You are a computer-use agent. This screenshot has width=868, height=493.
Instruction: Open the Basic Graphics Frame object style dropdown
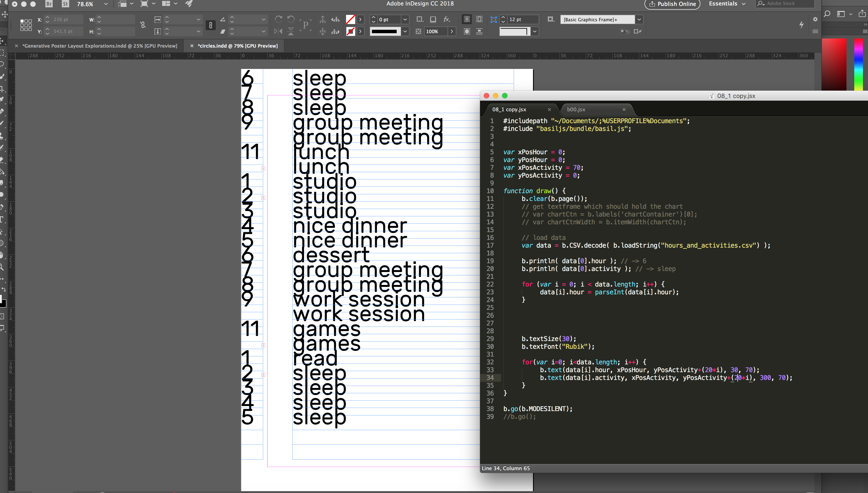tap(639, 20)
